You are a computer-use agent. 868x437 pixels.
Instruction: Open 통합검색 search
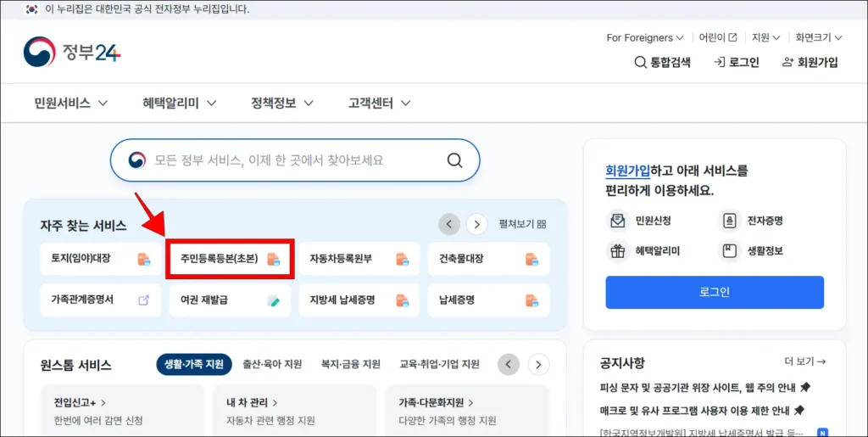[x=662, y=62]
